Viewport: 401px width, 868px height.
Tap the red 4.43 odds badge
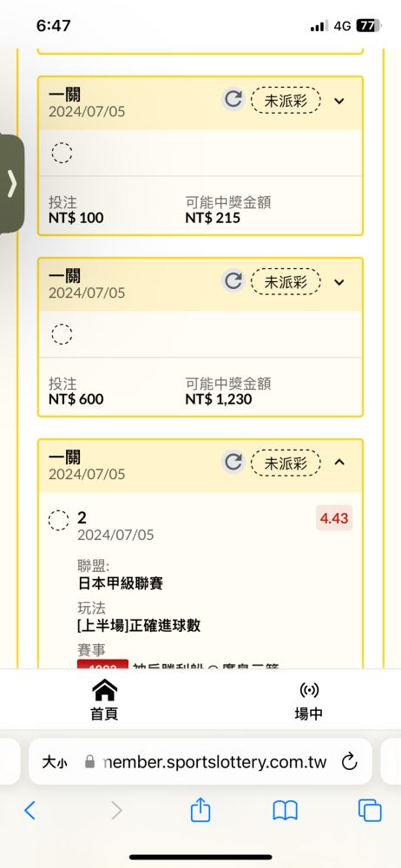coord(334,518)
